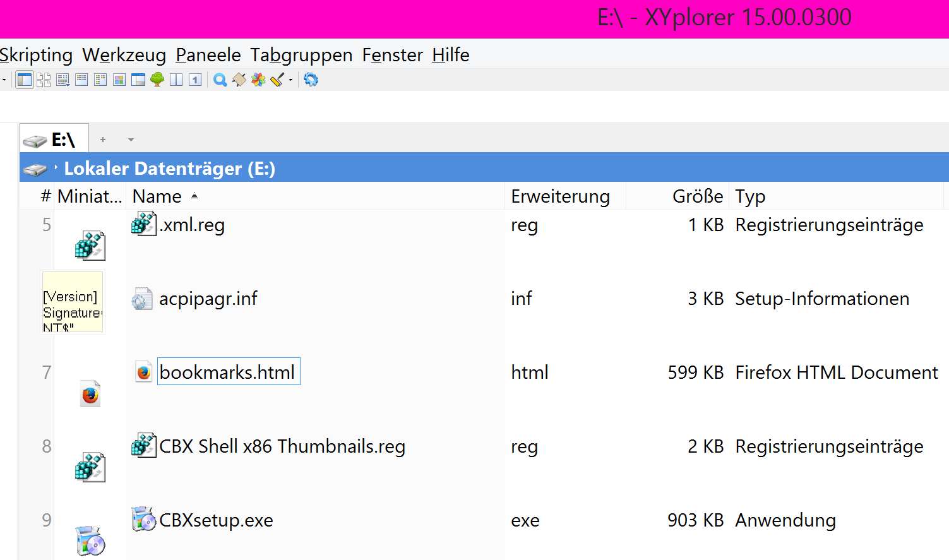949x560 pixels.
Task: Toggle dual pane with the two-column icon
Action: click(176, 80)
